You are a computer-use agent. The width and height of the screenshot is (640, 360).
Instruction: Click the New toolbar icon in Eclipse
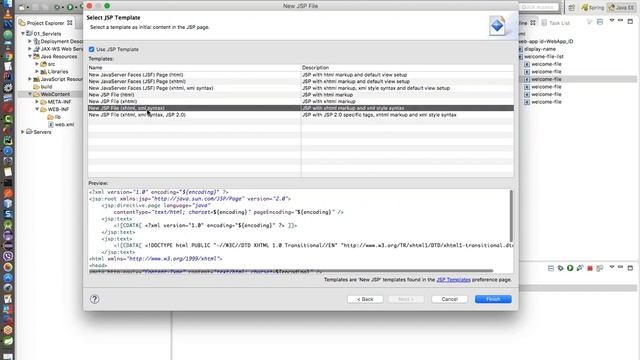[22, 7]
